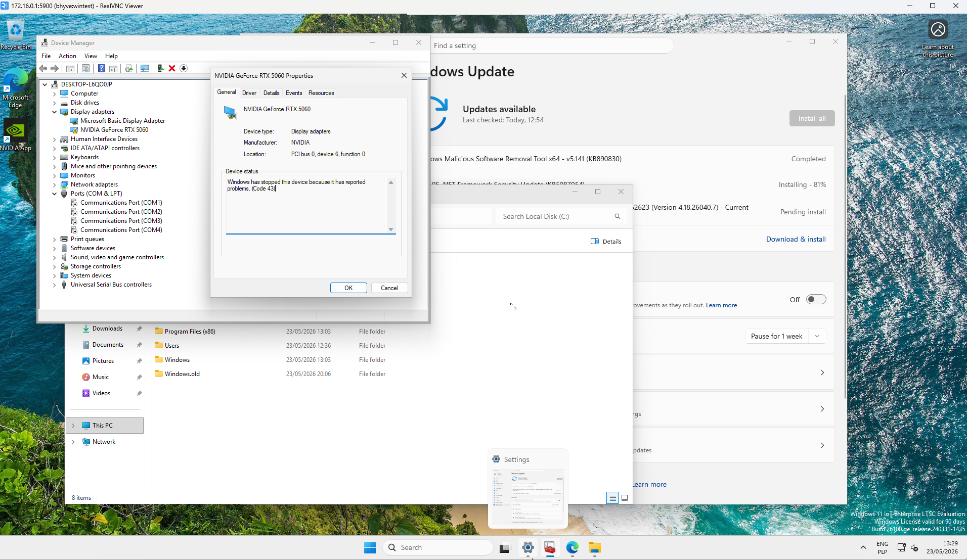Open the Windows Start menu
Viewport: 967px width, 560px height.
(370, 547)
